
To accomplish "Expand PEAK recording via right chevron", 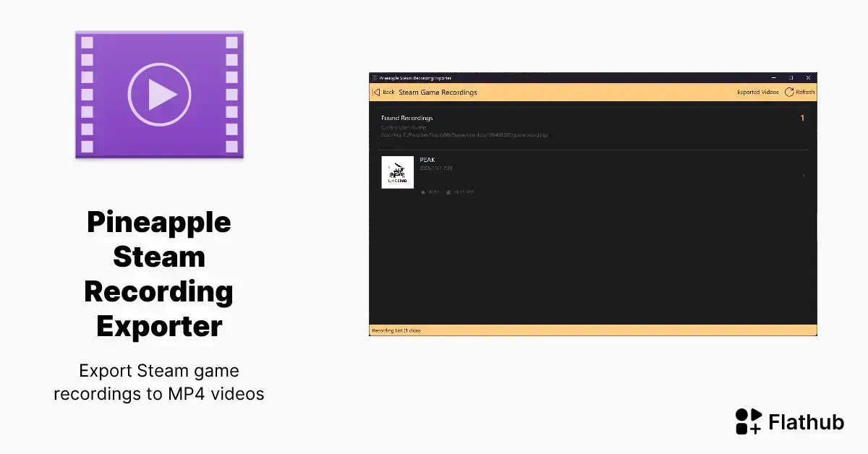I will click(804, 176).
